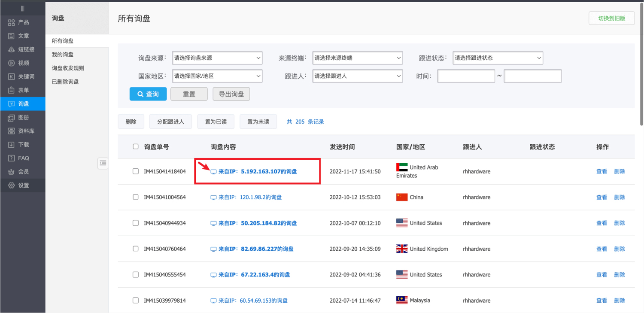Expand the 国家地区 dropdown
Image resolution: width=644 pixels, height=313 pixels.
[x=217, y=76]
